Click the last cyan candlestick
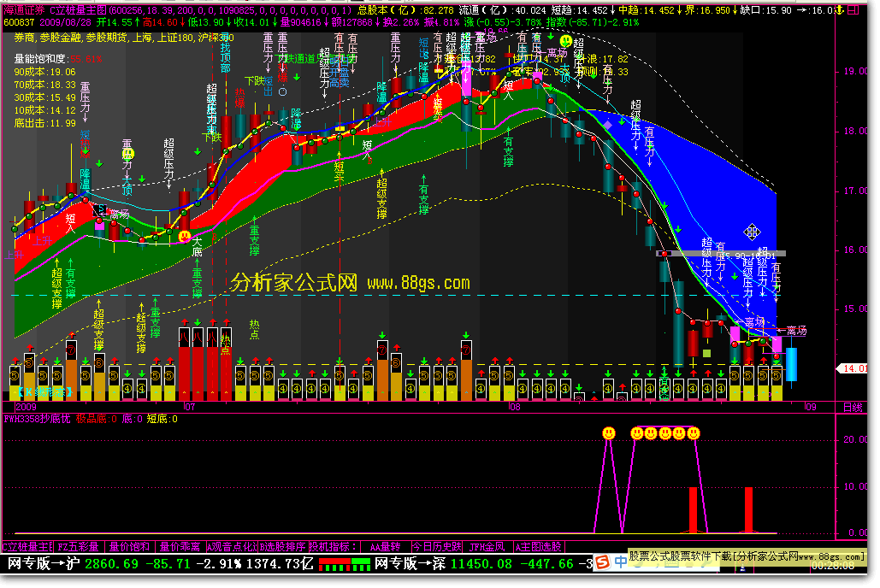The width and height of the screenshot is (880, 588). [791, 364]
